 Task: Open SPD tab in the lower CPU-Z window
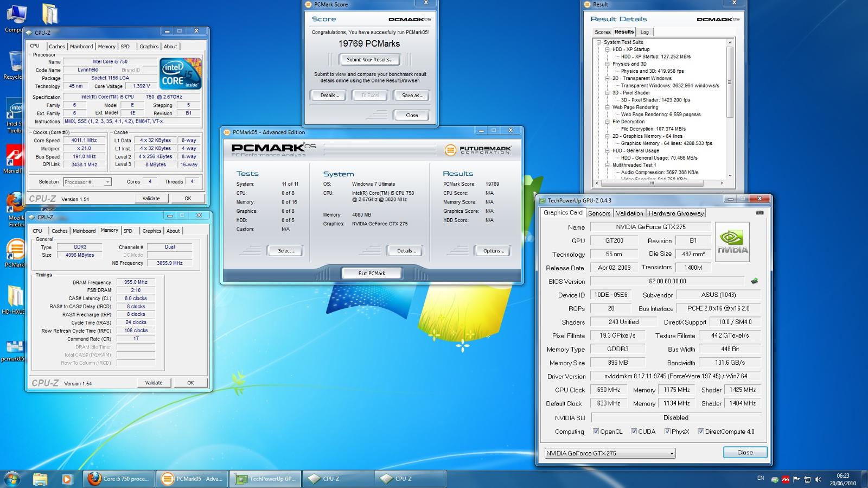pyautogui.click(x=128, y=231)
